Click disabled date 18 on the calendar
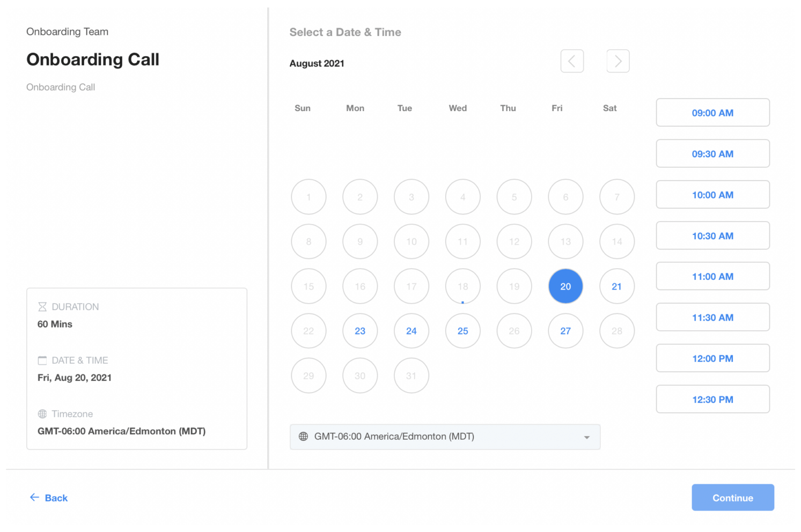 click(x=463, y=286)
